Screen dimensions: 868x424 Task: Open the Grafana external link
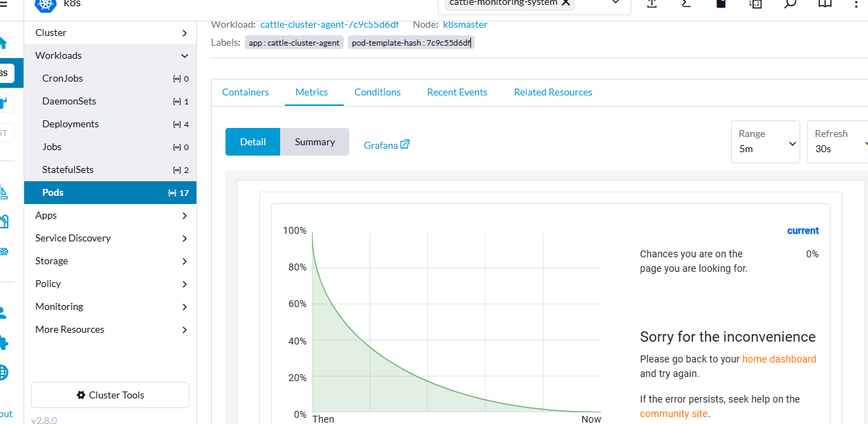[x=387, y=145]
